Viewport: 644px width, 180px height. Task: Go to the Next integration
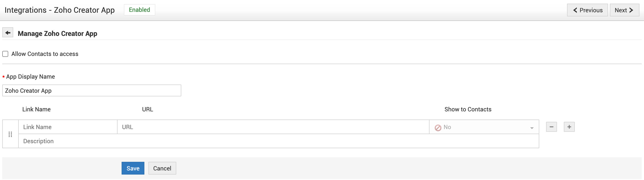click(x=624, y=10)
